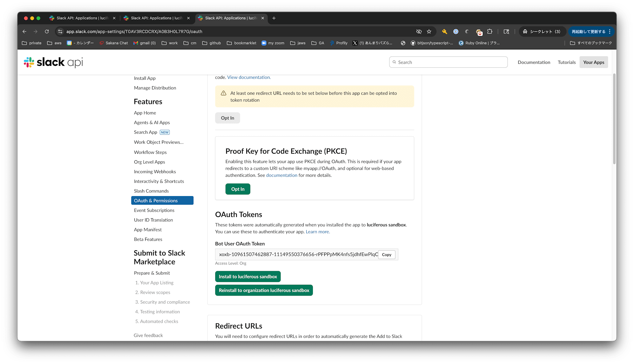Click the page vertical scrollbar
This screenshot has width=634, height=364.
tap(614, 119)
